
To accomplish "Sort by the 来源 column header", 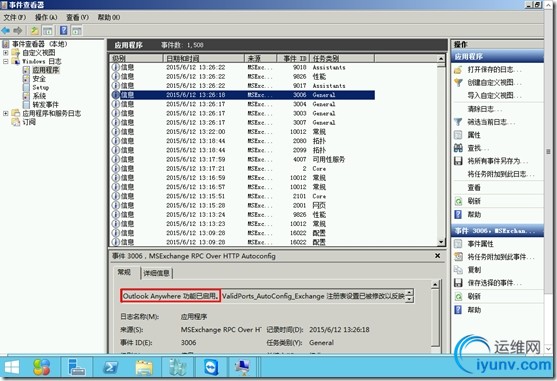I will pyautogui.click(x=260, y=58).
